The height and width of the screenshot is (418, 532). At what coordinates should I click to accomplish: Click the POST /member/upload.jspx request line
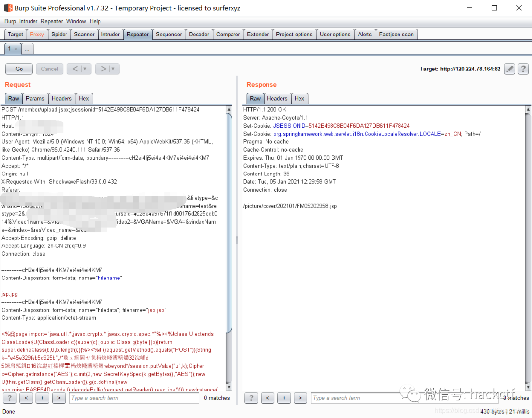(x=100, y=110)
